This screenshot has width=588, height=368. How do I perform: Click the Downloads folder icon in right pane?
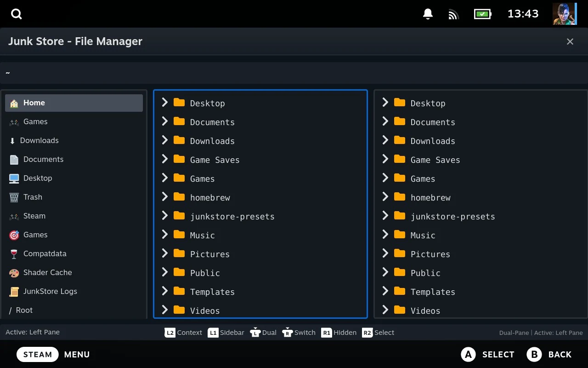click(x=400, y=140)
